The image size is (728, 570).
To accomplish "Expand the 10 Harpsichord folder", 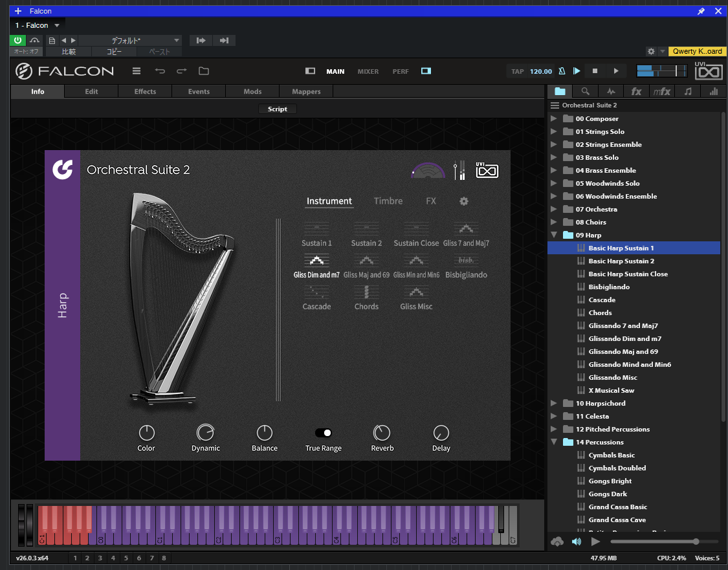I will coord(553,403).
